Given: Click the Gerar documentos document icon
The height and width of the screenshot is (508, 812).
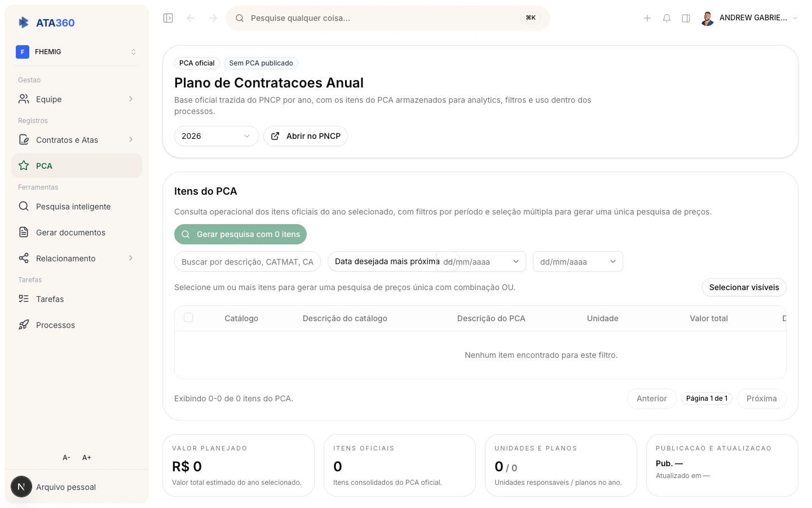Looking at the screenshot, I should (x=23, y=232).
